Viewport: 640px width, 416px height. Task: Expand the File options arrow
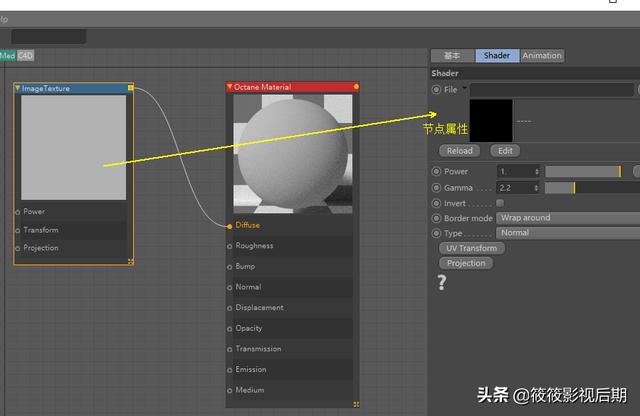[x=464, y=88]
